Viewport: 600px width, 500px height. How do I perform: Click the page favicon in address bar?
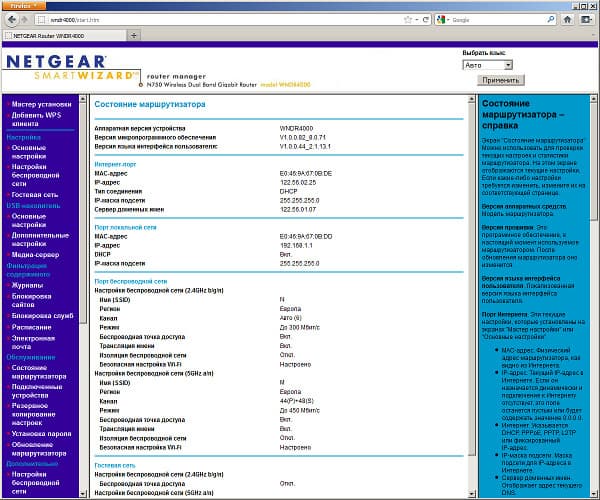point(42,20)
